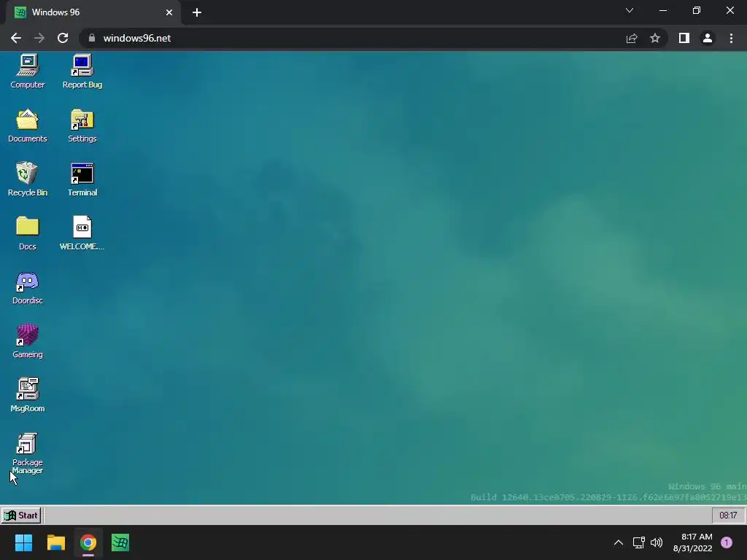Open the Settings desktop shortcut
This screenshot has width=747, height=560.
tap(82, 125)
